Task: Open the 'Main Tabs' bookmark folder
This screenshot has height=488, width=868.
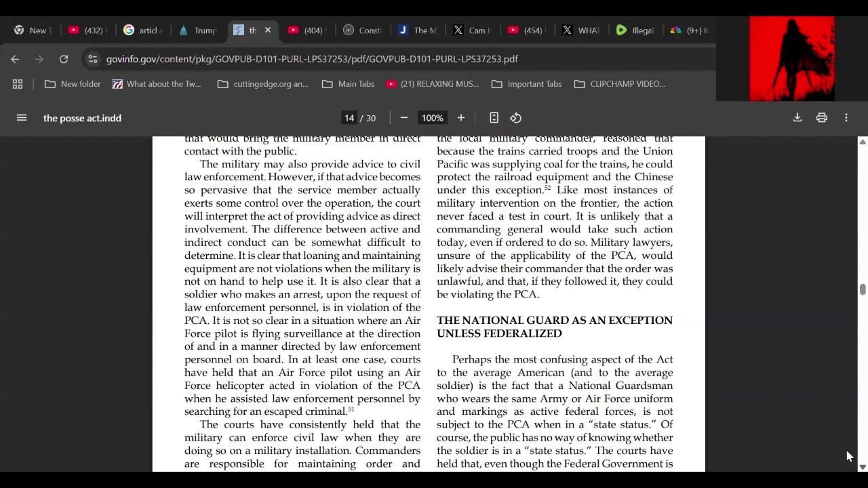Action: (x=349, y=84)
